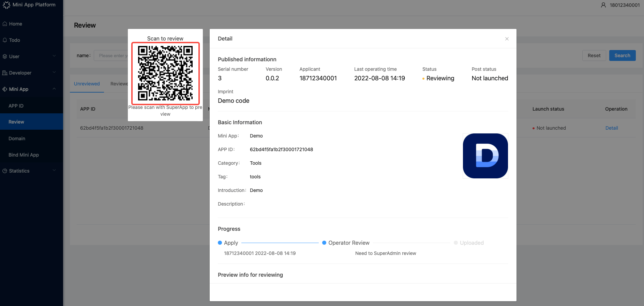Image resolution: width=644 pixels, height=306 pixels.
Task: Click the last operating time 2022-08-08 14:19
Action: (x=379, y=78)
